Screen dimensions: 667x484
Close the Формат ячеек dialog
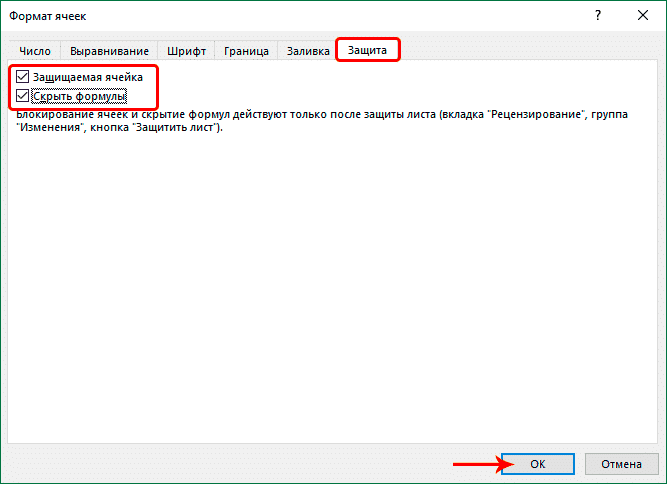(643, 15)
